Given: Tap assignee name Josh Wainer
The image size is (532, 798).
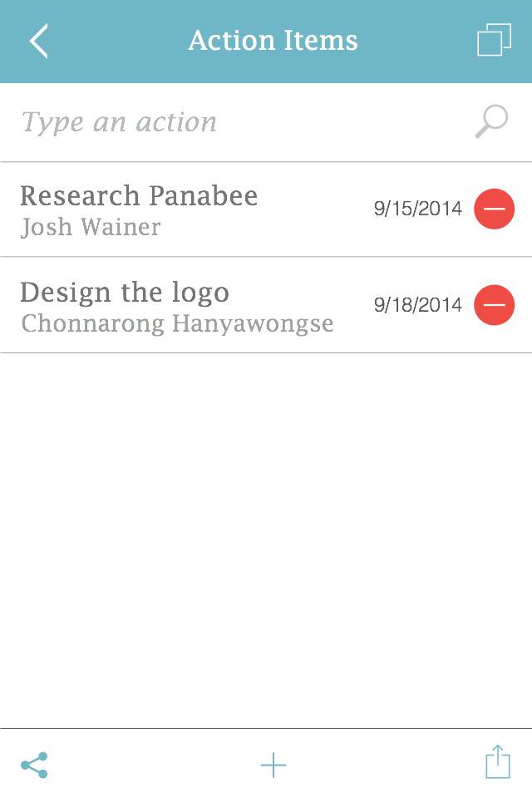Looking at the screenshot, I should tap(91, 227).
